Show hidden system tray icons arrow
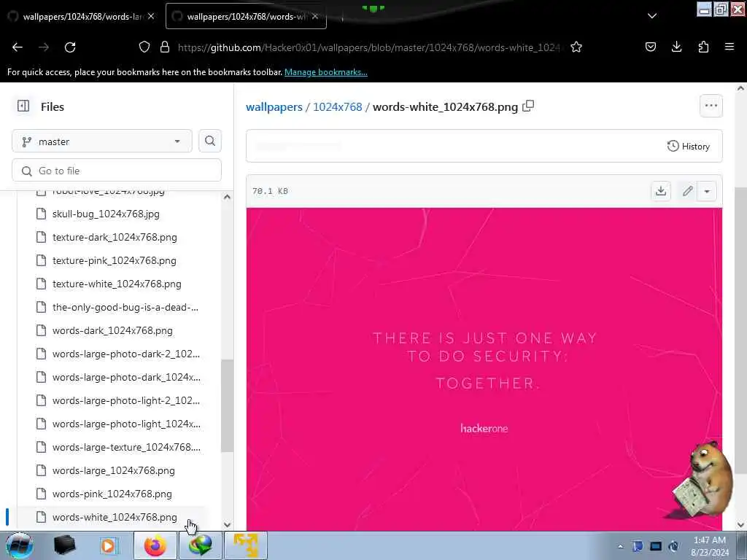This screenshot has height=560, width=747. 620,546
